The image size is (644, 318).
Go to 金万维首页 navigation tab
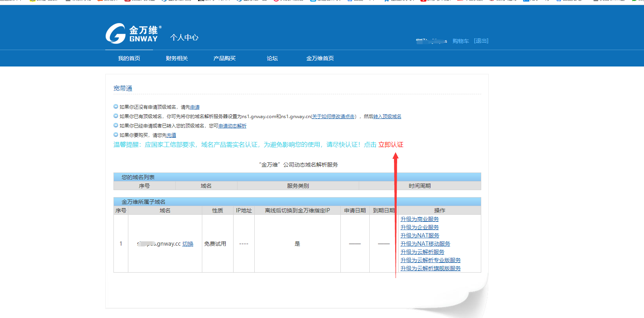(320, 58)
